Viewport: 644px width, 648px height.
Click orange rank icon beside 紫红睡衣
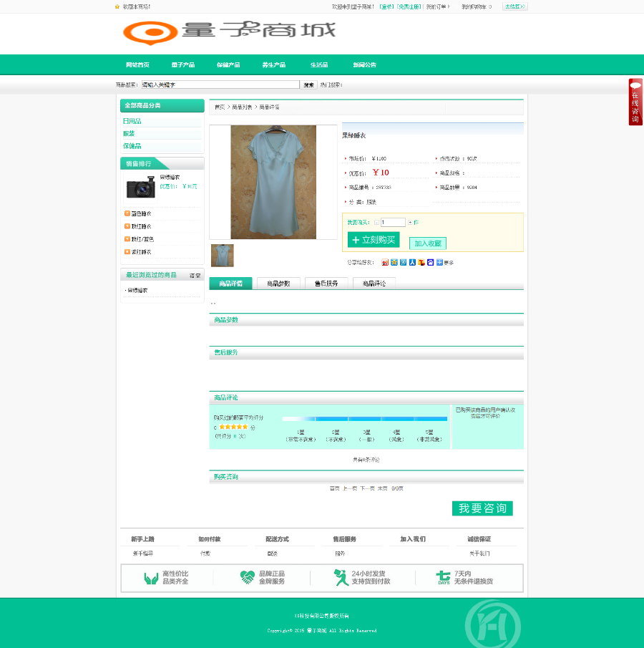coord(127,251)
